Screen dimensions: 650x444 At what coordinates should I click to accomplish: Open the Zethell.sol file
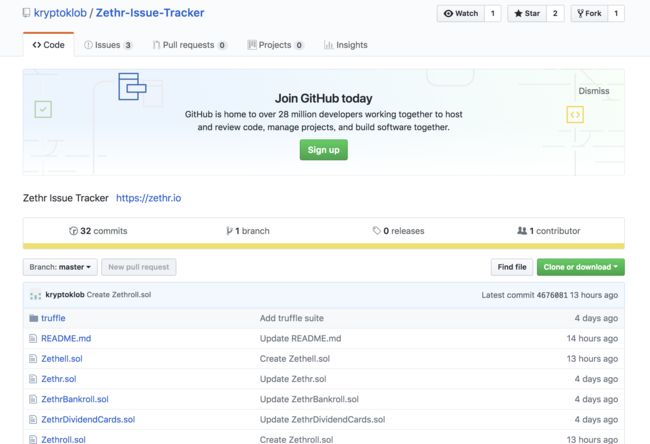(x=62, y=359)
